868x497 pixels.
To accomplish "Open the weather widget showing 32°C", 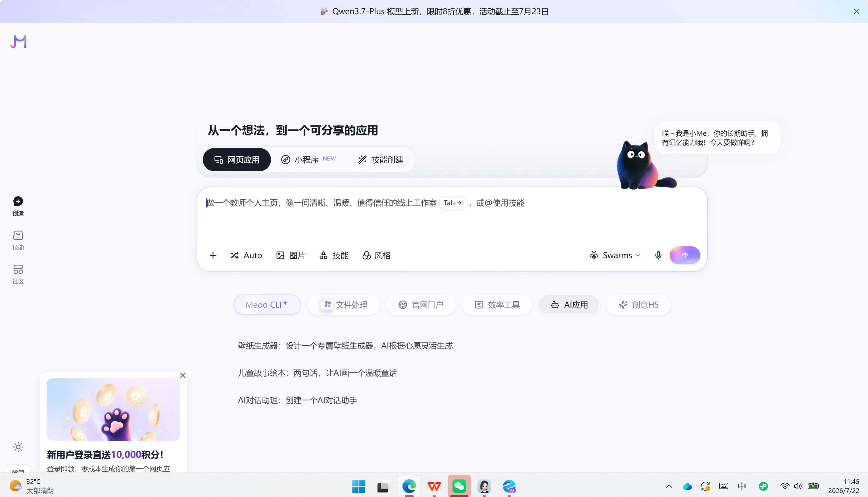I will pos(32,486).
